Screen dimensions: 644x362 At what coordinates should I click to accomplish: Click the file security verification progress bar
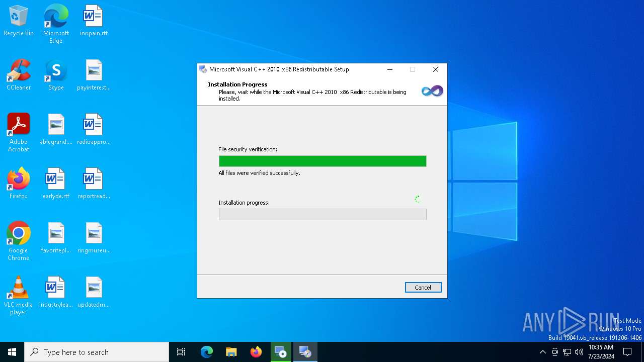pyautogui.click(x=323, y=161)
